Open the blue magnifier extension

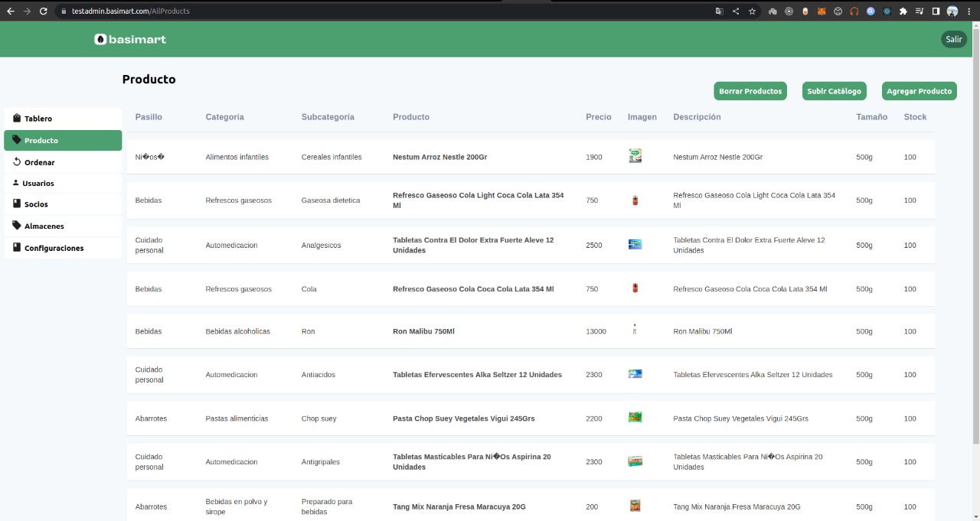(871, 11)
